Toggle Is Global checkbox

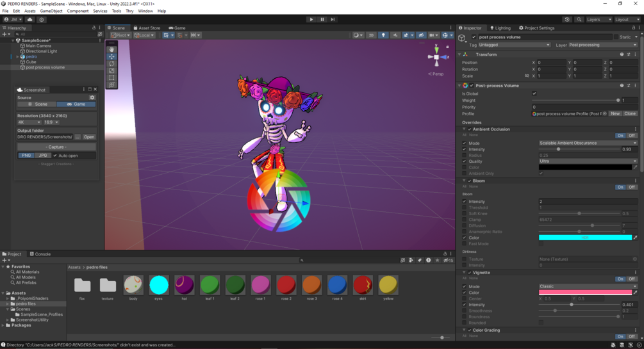tap(534, 93)
